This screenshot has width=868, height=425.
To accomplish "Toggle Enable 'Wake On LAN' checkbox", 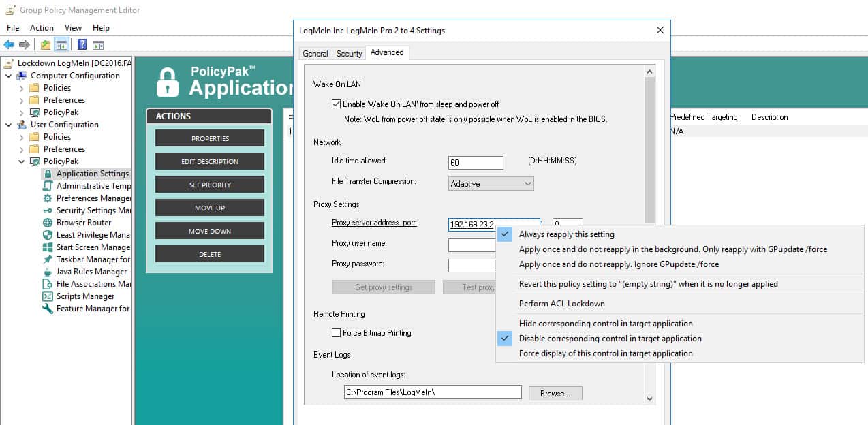I will (x=336, y=104).
